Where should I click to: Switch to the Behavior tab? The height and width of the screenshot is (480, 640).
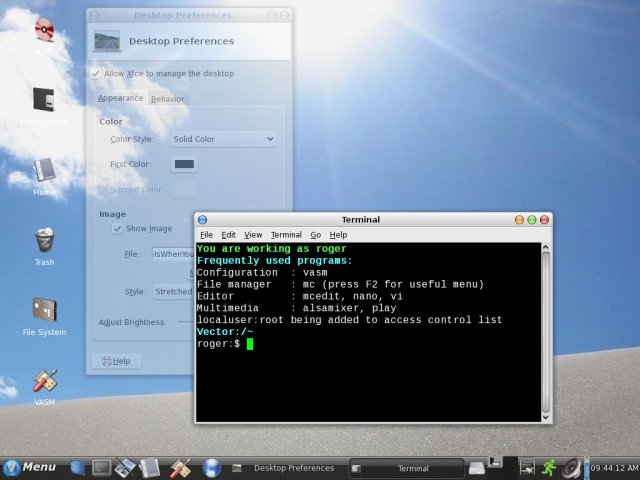coord(167,98)
